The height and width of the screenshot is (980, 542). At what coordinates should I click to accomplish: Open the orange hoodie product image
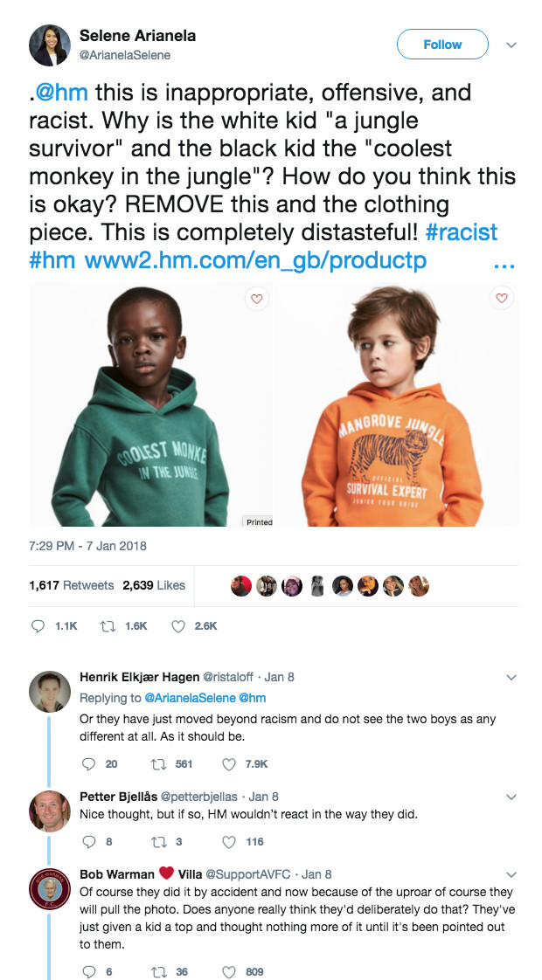(x=398, y=404)
